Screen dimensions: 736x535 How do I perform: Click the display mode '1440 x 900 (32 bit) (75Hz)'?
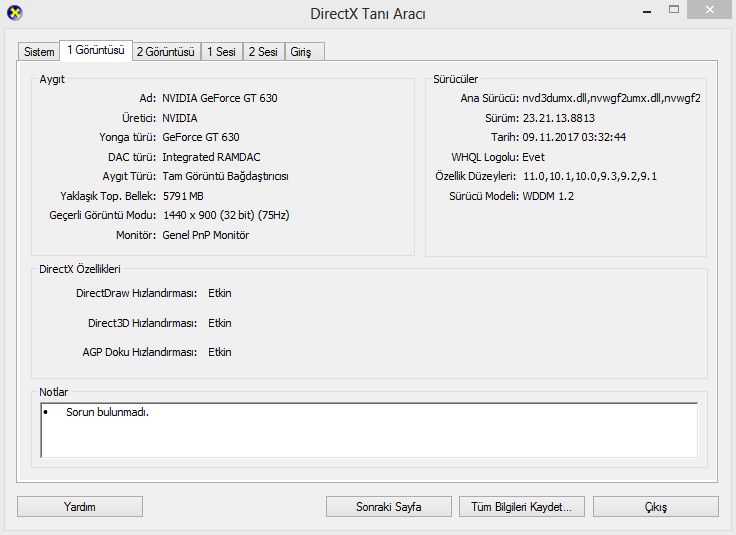click(226, 215)
